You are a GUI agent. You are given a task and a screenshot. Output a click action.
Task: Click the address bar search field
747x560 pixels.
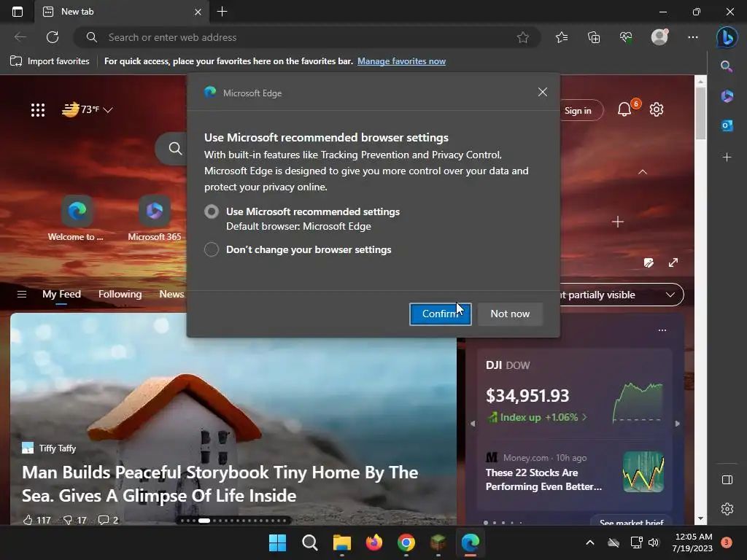click(x=307, y=37)
